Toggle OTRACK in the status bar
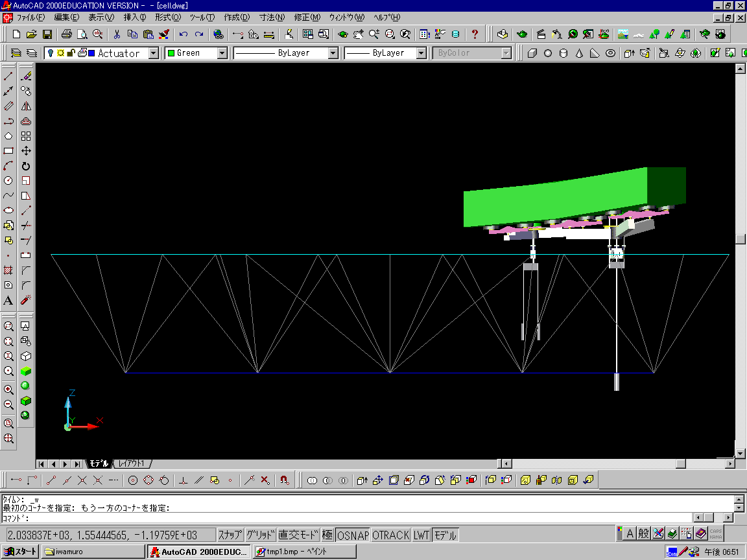The image size is (747, 560). coord(390,535)
